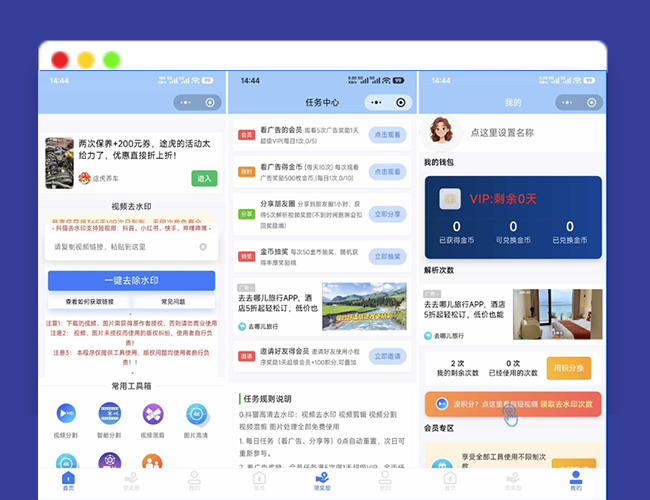Click 点击观看 on the 看广告的会员 row
The image size is (650, 500).
click(x=388, y=135)
